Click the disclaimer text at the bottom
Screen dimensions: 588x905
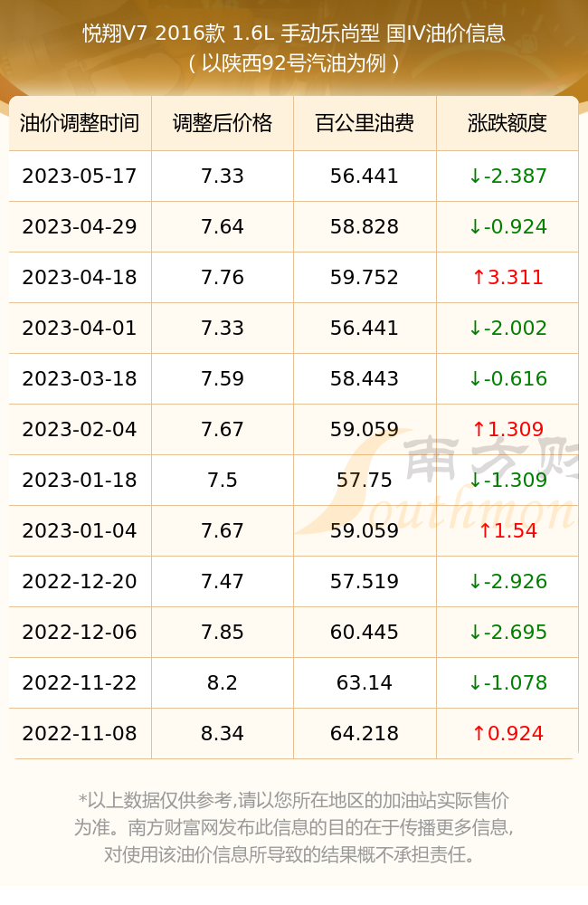pyautogui.click(x=294, y=827)
